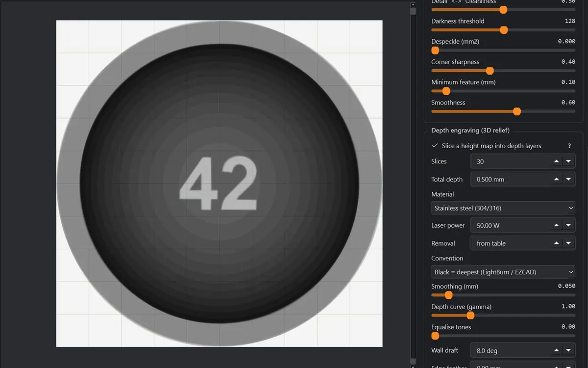Click the Minimum feature (mm) slider handle
Screen dimensions: 588x368
[x=446, y=91]
